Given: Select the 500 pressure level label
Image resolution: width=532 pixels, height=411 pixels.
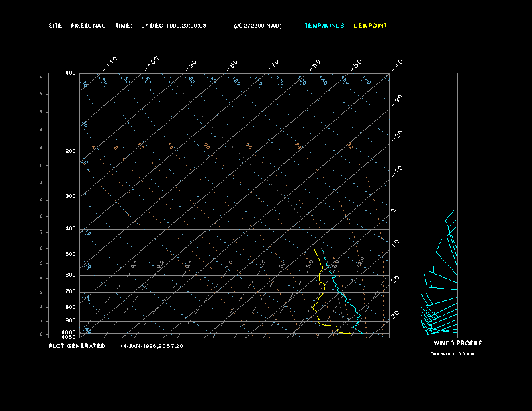Looking at the screenshot, I should coord(71,254).
